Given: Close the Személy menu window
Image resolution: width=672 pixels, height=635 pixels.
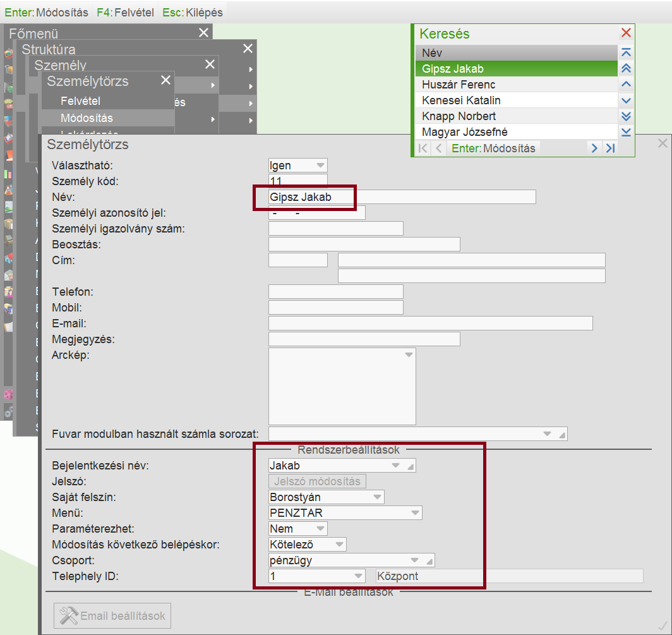Looking at the screenshot, I should [x=210, y=64].
